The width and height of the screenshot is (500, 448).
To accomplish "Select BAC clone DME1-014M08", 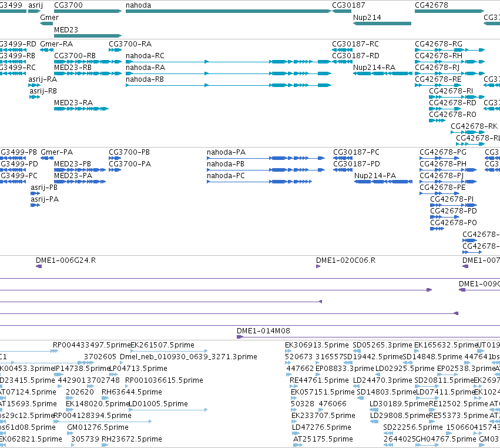I will click(368, 337).
